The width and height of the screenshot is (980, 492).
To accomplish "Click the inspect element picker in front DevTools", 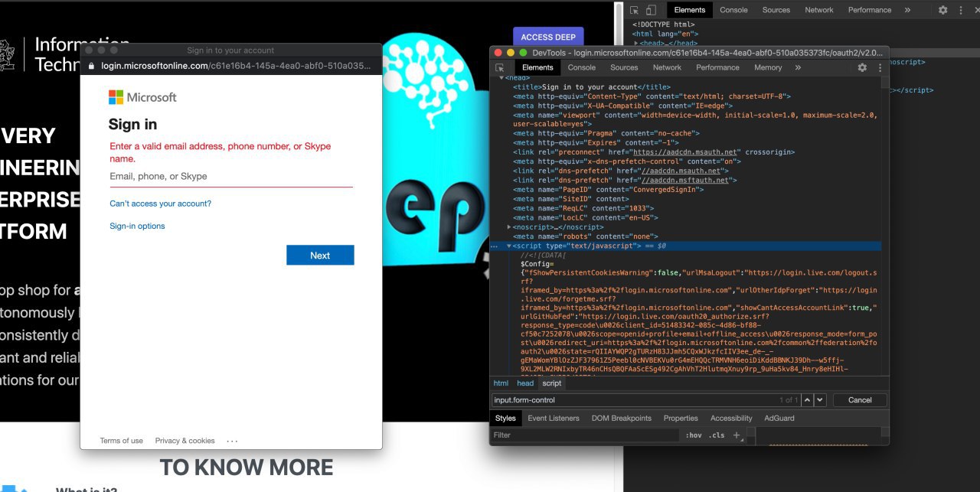I will pyautogui.click(x=500, y=67).
